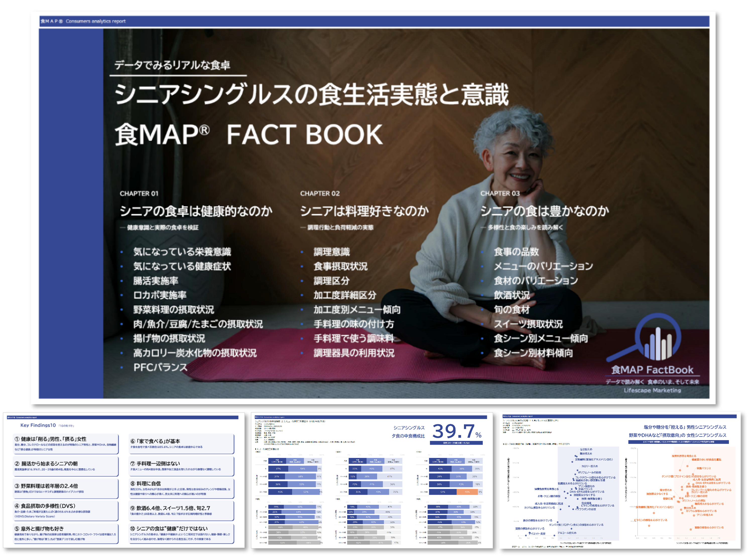Select the bullet '気になっている健康症状'
The width and height of the screenshot is (748, 560).
click(x=182, y=266)
